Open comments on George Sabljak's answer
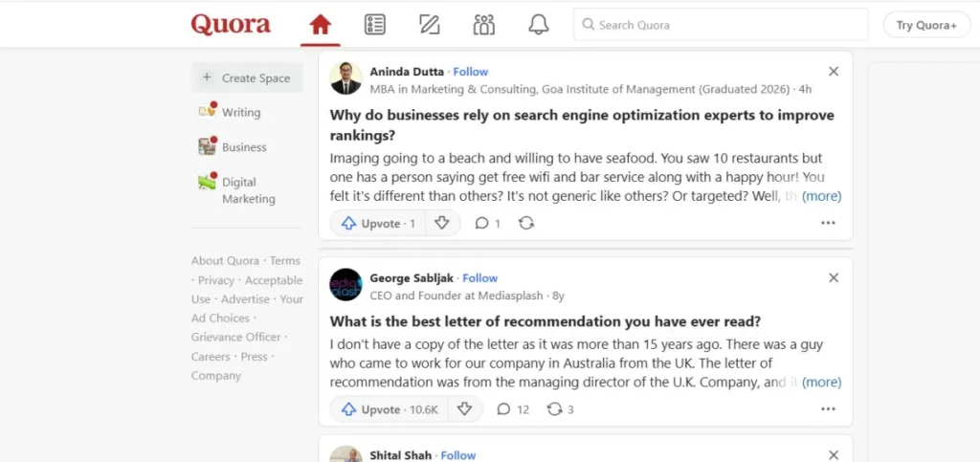Image resolution: width=980 pixels, height=462 pixels. pos(512,409)
